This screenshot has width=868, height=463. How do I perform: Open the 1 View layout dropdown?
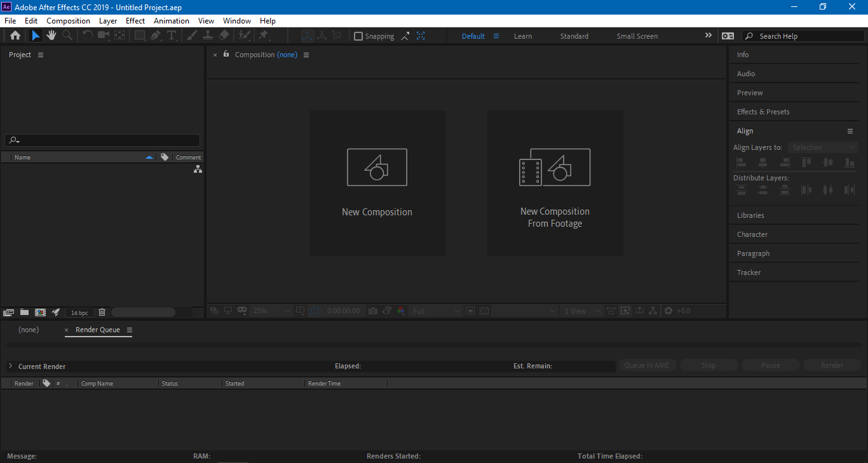click(582, 311)
